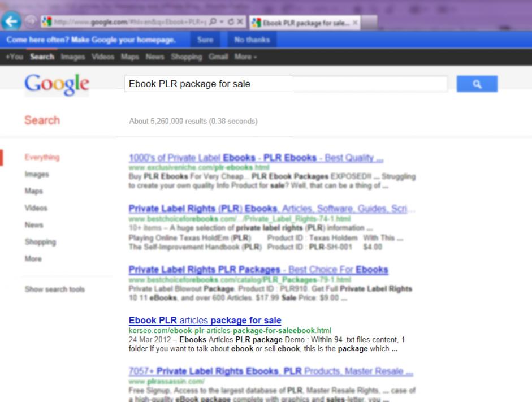This screenshot has width=532, height=402.
Task: Select Everything in the left sidebar
Action: tap(42, 157)
